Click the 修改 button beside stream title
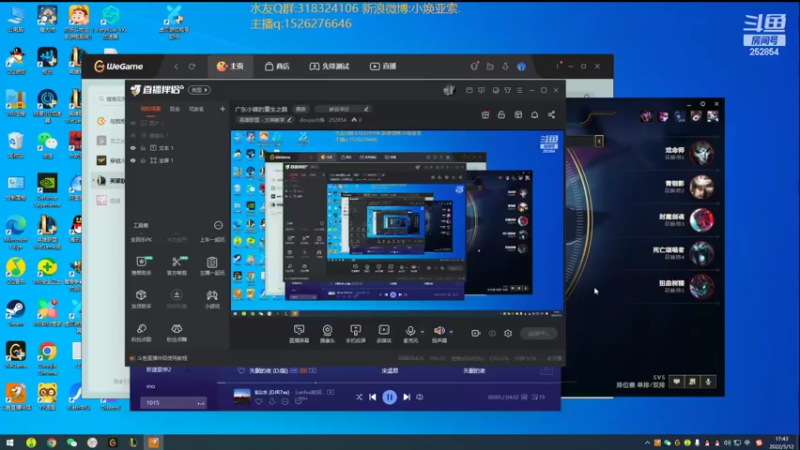The image size is (800, 450). point(301,109)
